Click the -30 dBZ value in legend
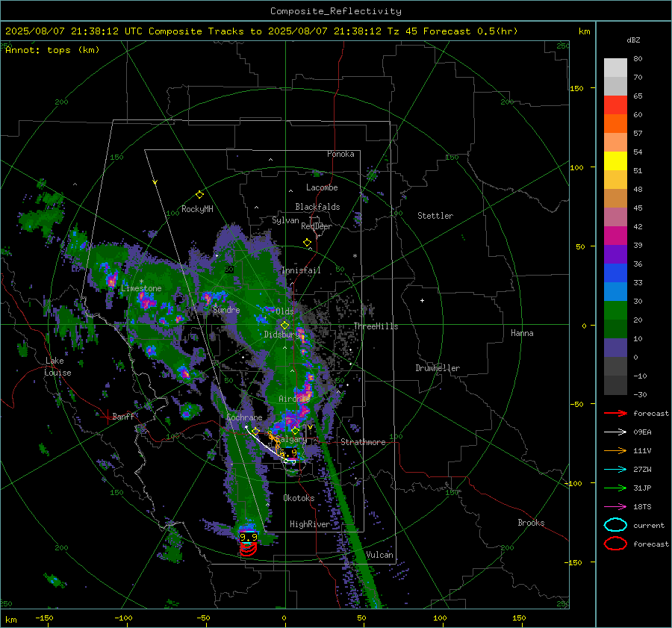The image size is (672, 628). [x=640, y=394]
